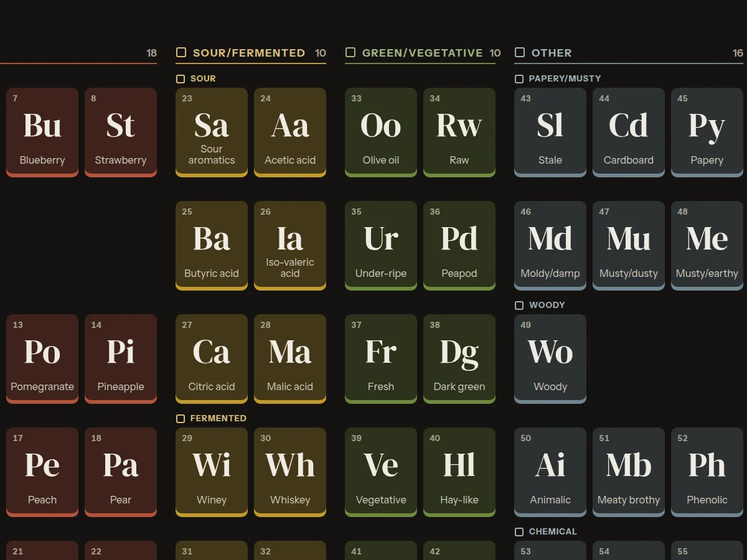Choose the Malic acid (Ma) tile
747x560 pixels.
[x=290, y=359]
